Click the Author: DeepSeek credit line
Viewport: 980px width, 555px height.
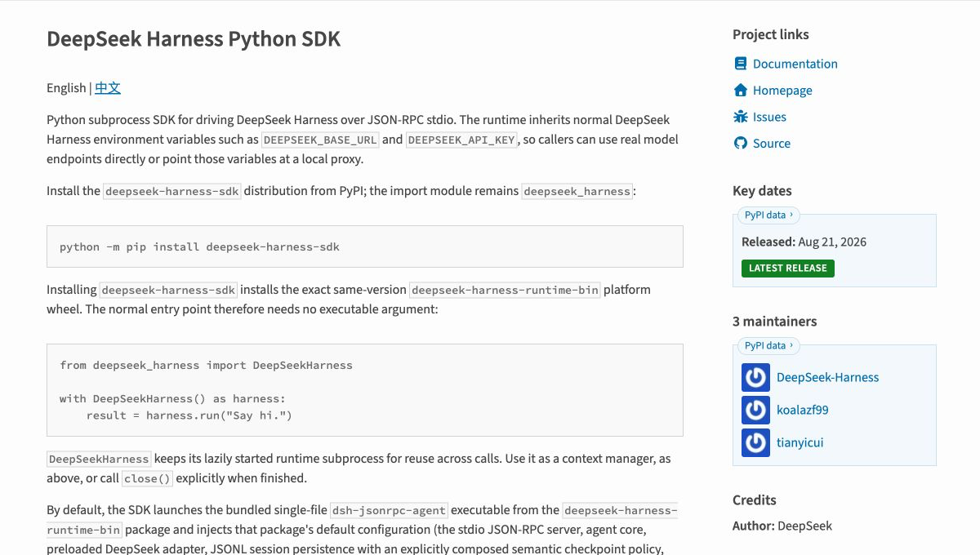782,526
